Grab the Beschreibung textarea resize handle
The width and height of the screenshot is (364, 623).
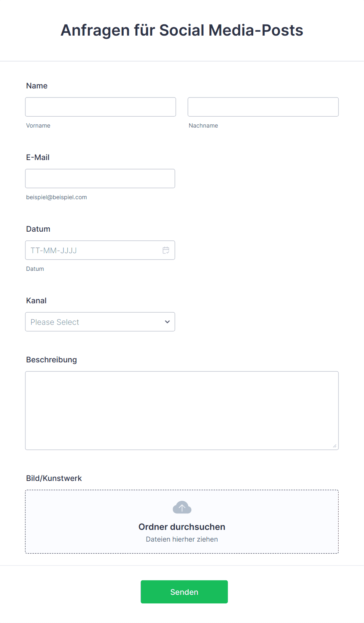click(335, 446)
